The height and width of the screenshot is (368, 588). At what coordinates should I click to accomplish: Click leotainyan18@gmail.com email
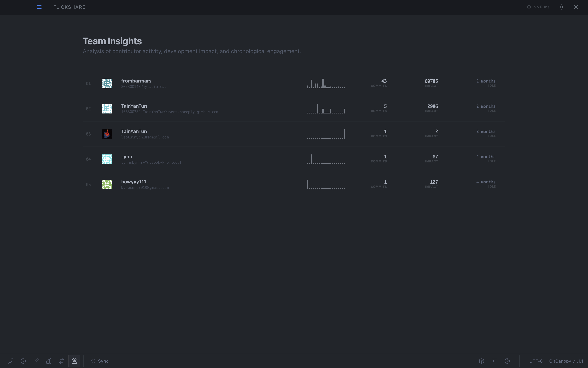click(x=145, y=137)
